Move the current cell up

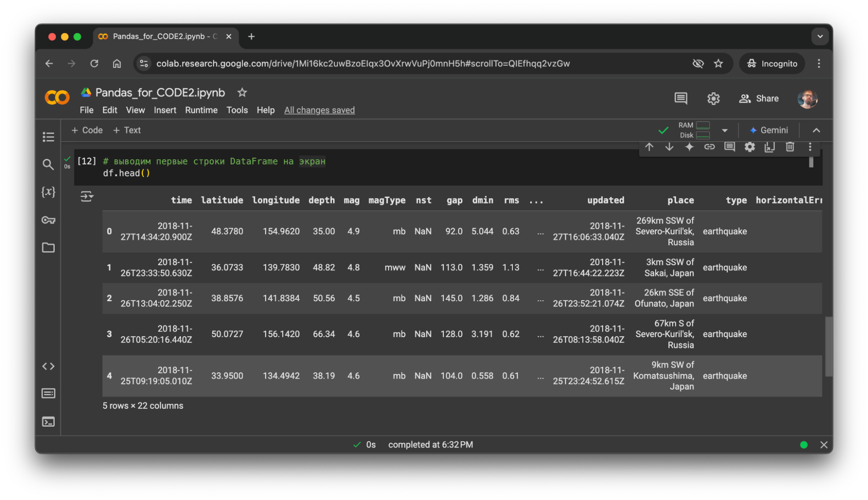[x=649, y=147]
